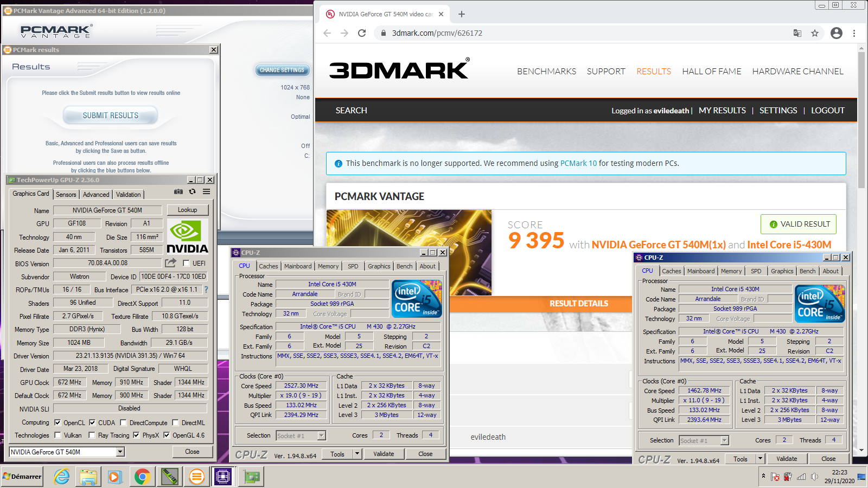Open the Caches tab in the left CPU-Z window
Image resolution: width=868 pixels, height=488 pixels.
point(268,266)
